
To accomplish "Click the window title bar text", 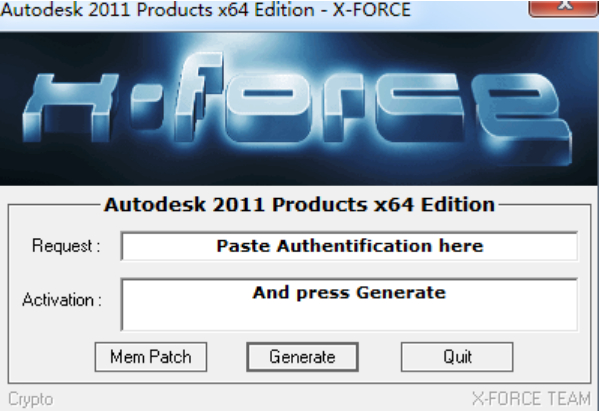I will pyautogui.click(x=206, y=9).
